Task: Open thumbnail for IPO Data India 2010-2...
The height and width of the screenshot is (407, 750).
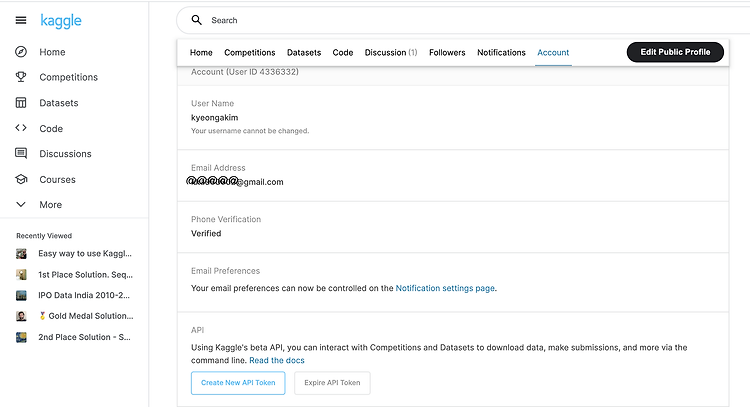Action: [x=21, y=296]
